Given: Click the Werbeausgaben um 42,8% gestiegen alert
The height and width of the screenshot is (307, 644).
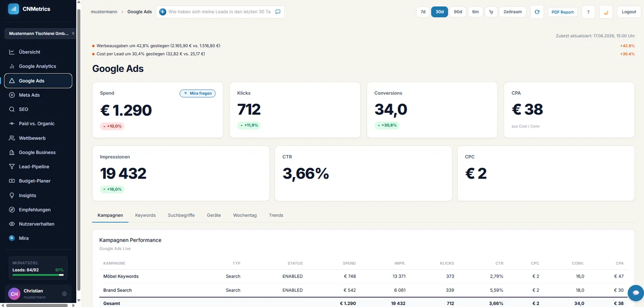Looking at the screenshot, I should coord(158,46).
